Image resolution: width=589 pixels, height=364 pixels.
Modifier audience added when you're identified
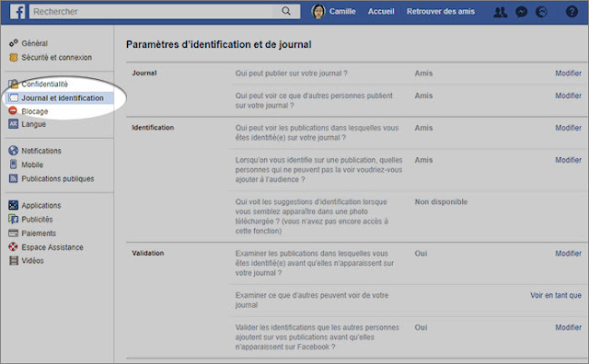(569, 160)
